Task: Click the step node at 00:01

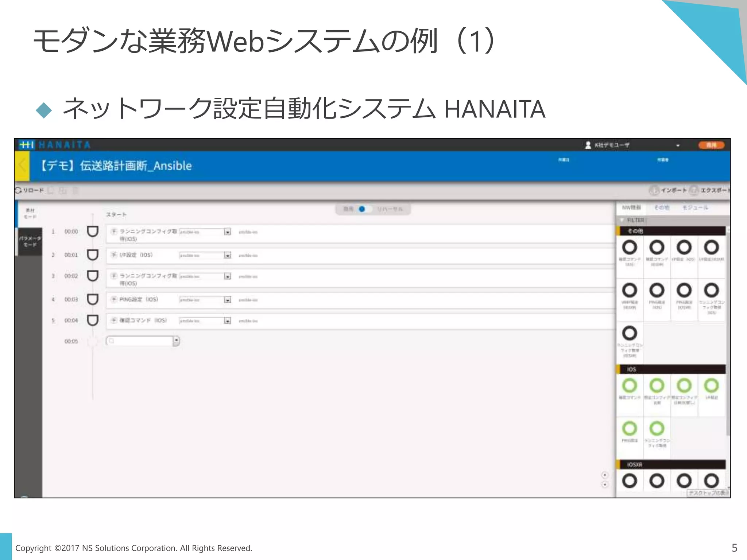Action: [93, 255]
